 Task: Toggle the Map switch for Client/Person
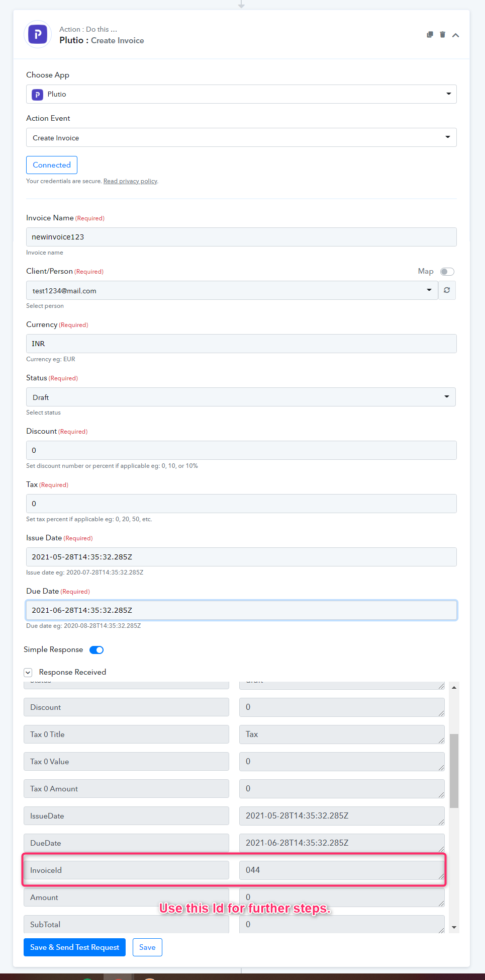[447, 272]
